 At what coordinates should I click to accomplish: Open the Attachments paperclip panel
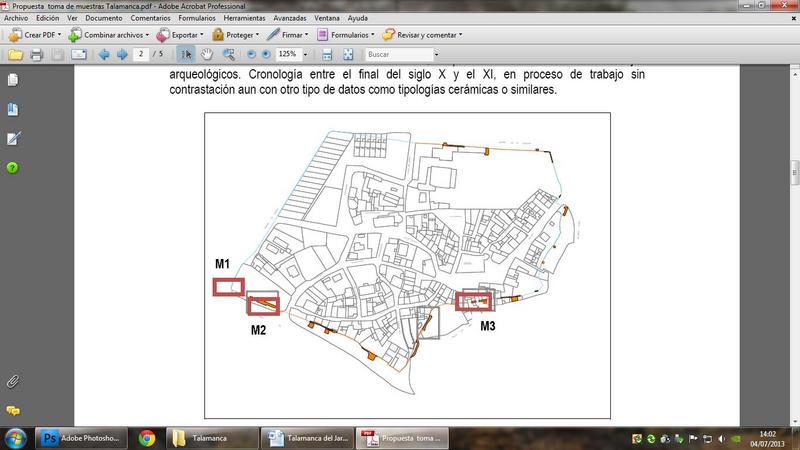13,382
